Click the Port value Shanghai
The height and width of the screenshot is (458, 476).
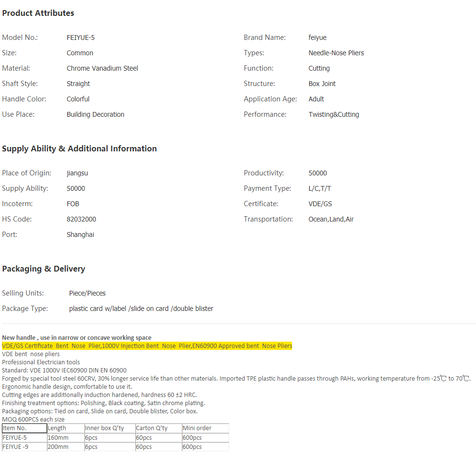[x=80, y=235]
